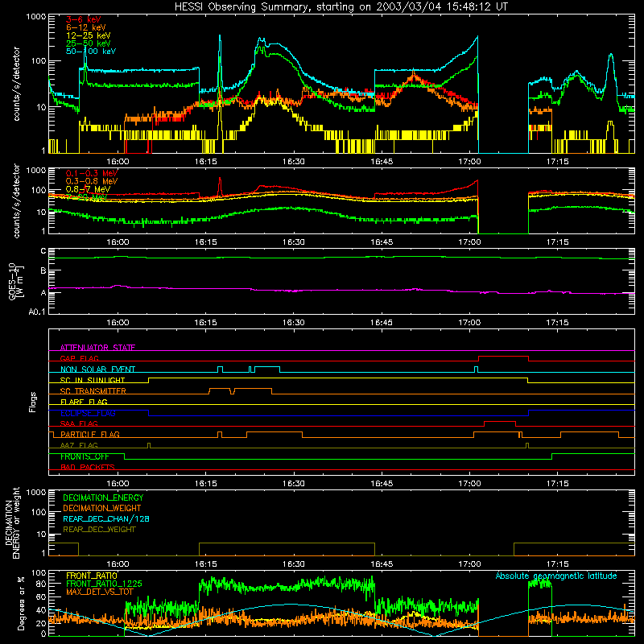This screenshot has height=644, width=644.
Task: Click the 17:00 tick beneath the Flags panel
Action: 469,484
